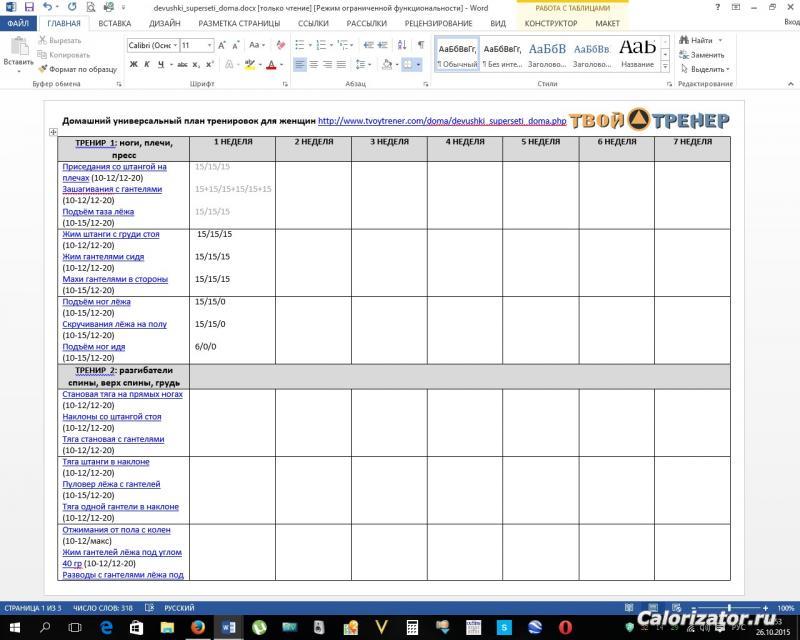Toggle italic formatting (К)

pos(147,65)
